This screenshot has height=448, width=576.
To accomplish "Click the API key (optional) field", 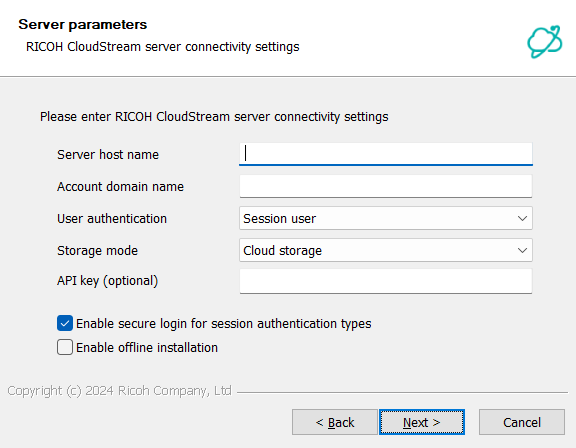I will click(x=386, y=281).
